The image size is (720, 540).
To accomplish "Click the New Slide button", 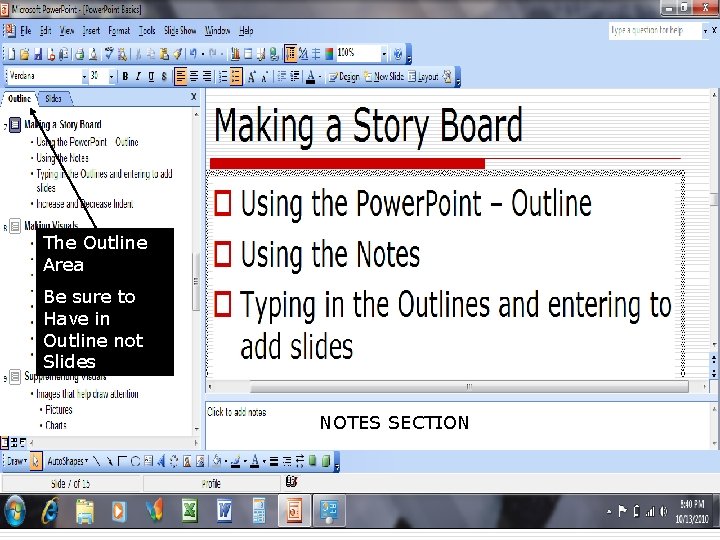I will 384,77.
